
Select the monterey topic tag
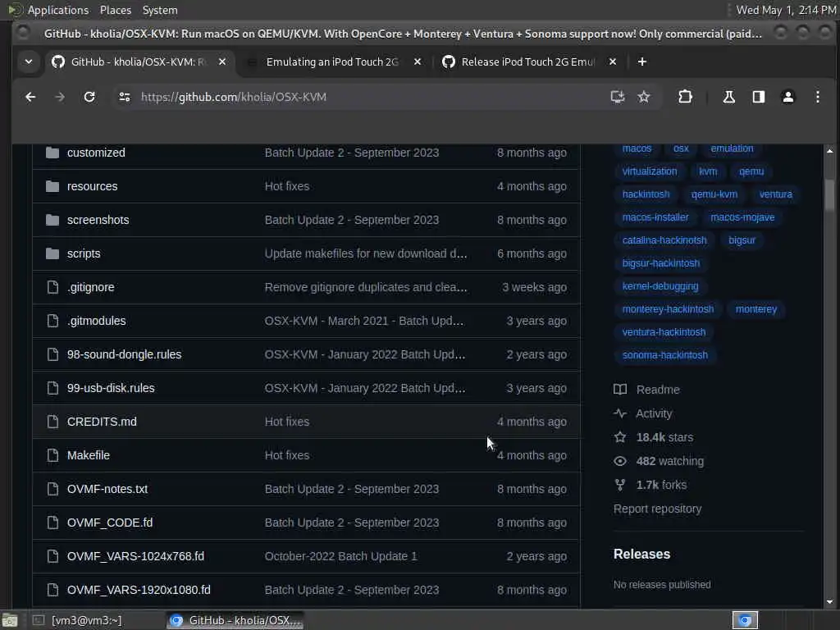[x=756, y=309]
